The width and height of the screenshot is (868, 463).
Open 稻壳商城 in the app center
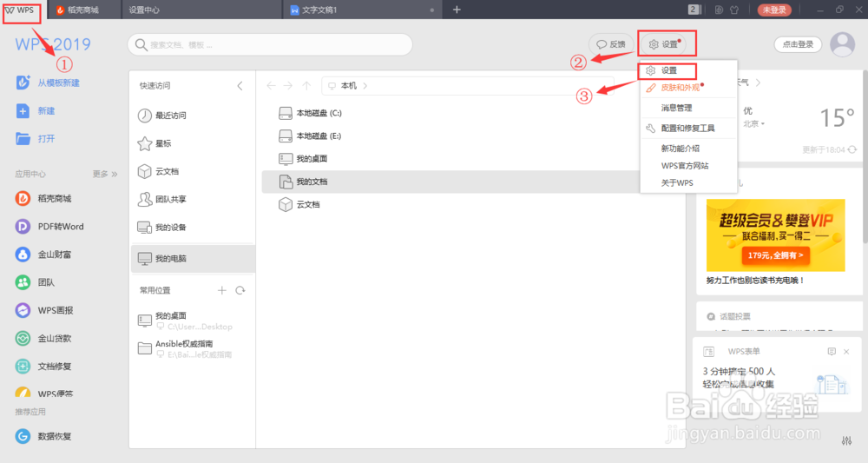[44, 198]
